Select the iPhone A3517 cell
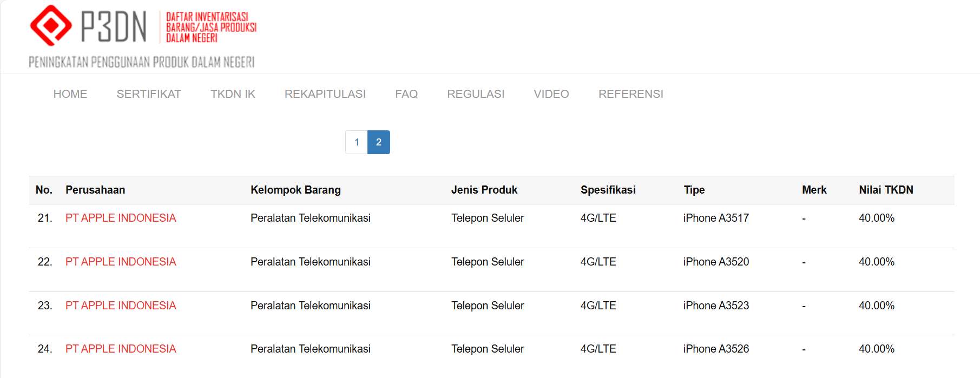The width and height of the screenshot is (980, 378). (716, 218)
